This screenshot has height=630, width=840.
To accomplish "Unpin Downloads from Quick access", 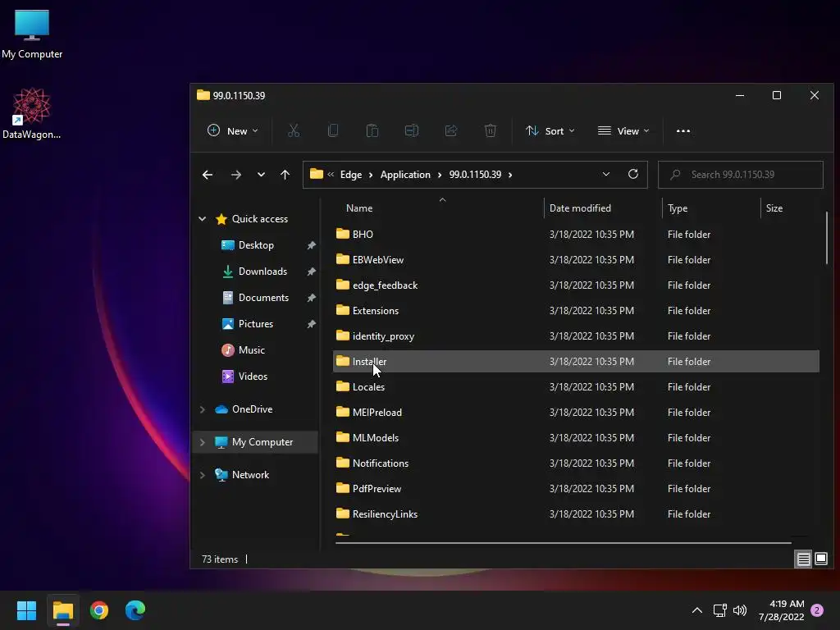I will 311,272.
